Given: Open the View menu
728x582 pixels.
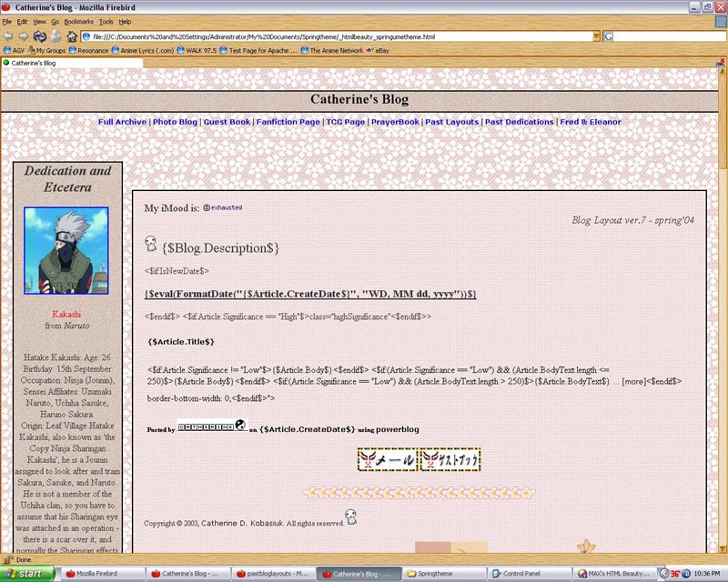Looking at the screenshot, I should 39,22.
